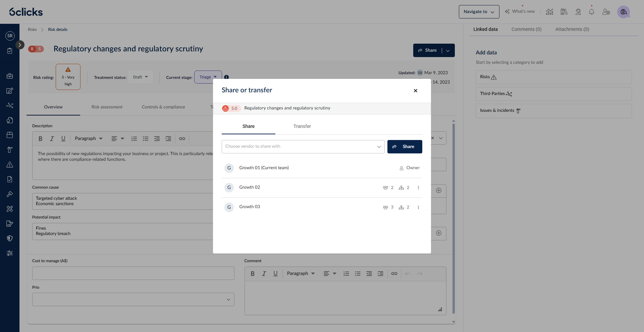
Task: Open the Comments (0) tab
Action: tap(526, 29)
